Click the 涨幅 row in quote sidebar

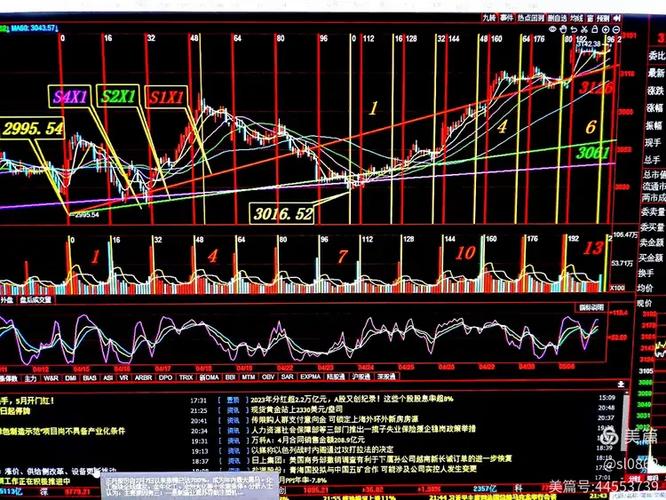(656, 108)
